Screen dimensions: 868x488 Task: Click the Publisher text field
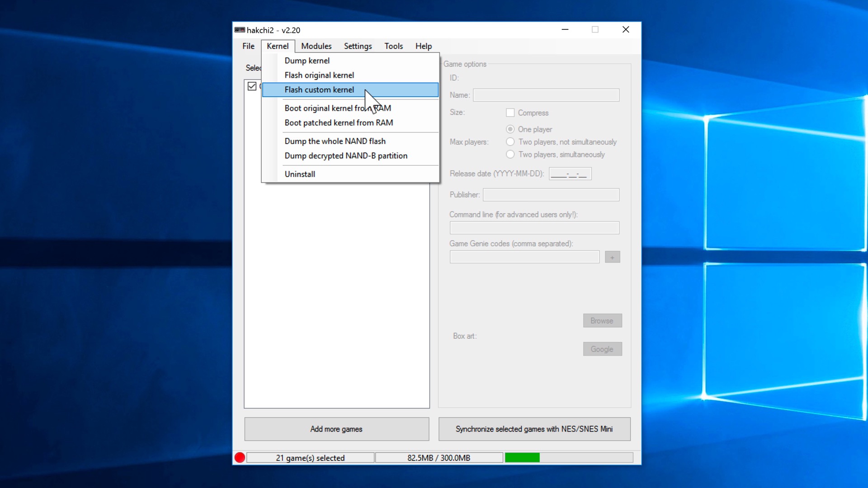click(551, 195)
